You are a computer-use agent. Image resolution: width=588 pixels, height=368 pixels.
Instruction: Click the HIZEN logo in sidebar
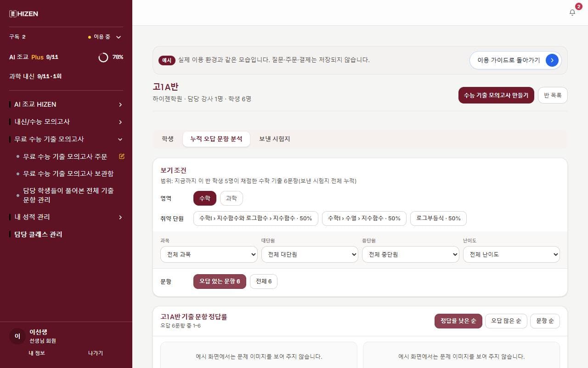point(24,14)
